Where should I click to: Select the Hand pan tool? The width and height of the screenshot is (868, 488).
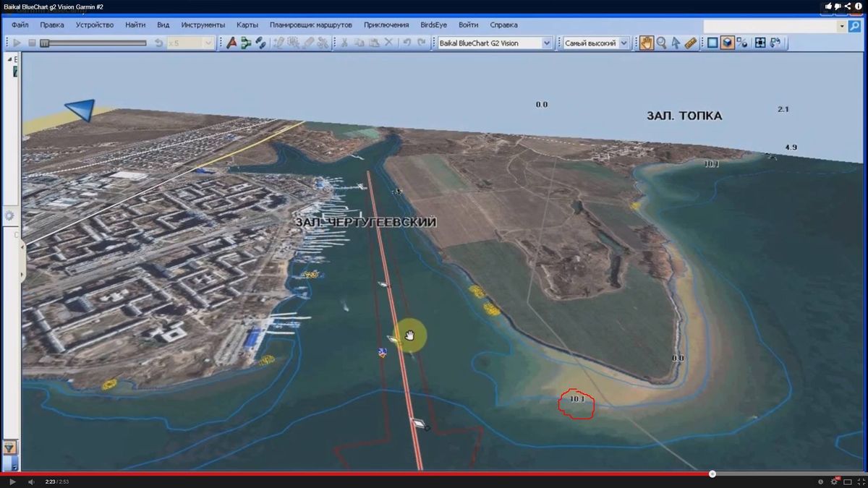647,43
